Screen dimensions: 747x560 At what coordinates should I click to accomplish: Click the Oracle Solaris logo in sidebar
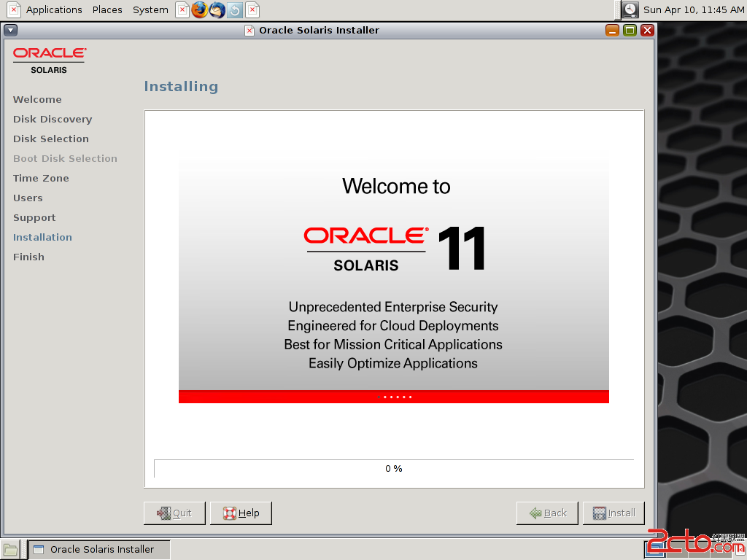coord(49,61)
